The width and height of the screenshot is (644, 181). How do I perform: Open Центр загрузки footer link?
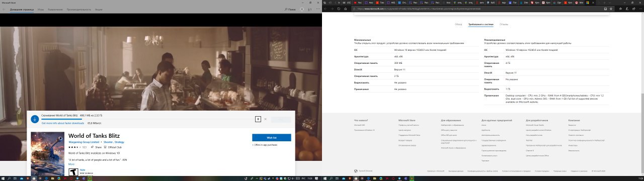(x=406, y=130)
